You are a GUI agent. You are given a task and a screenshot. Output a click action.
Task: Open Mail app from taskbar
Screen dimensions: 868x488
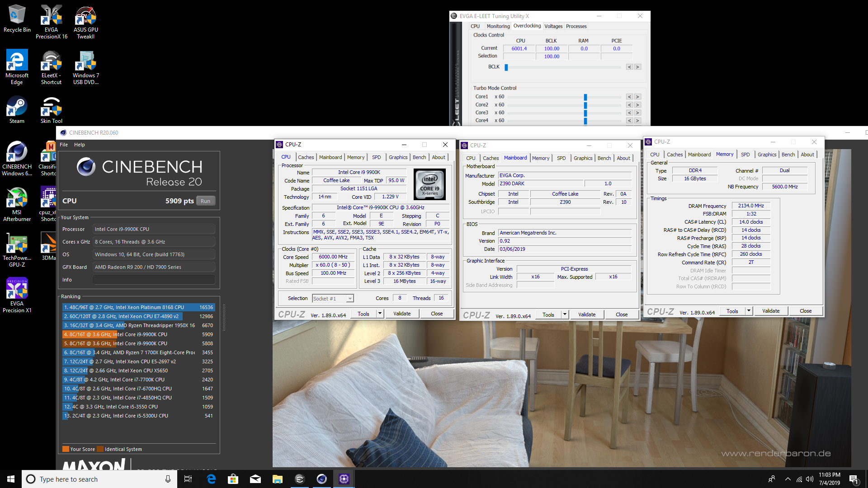[255, 479]
